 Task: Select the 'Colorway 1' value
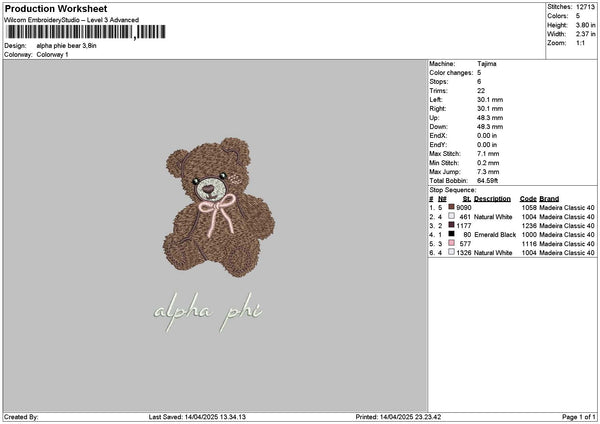[52, 55]
